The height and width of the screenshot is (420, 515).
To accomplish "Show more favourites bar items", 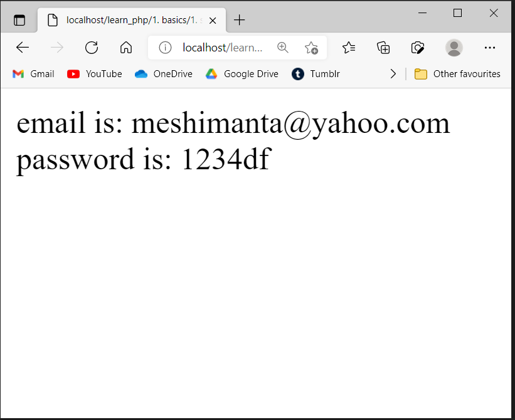I will tap(393, 74).
